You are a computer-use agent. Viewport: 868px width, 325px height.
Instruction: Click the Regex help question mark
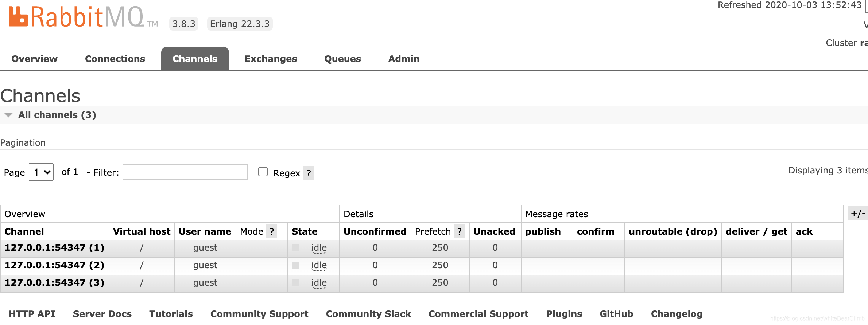(x=309, y=173)
